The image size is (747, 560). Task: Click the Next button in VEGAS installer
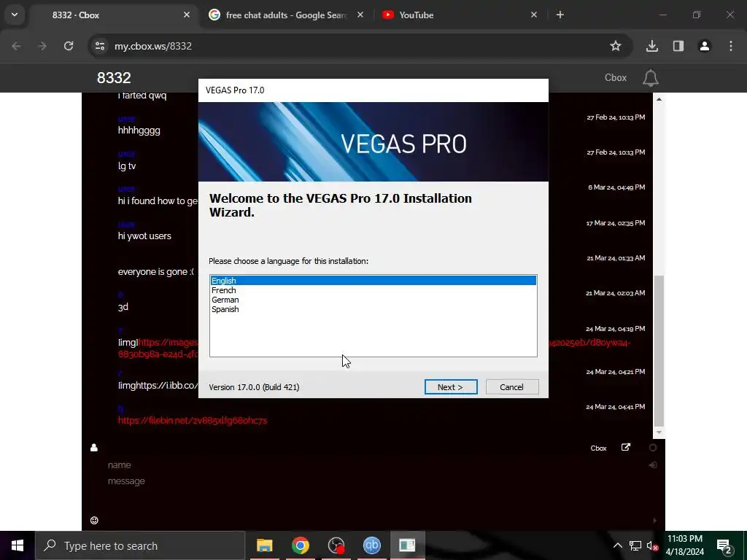pyautogui.click(x=451, y=386)
